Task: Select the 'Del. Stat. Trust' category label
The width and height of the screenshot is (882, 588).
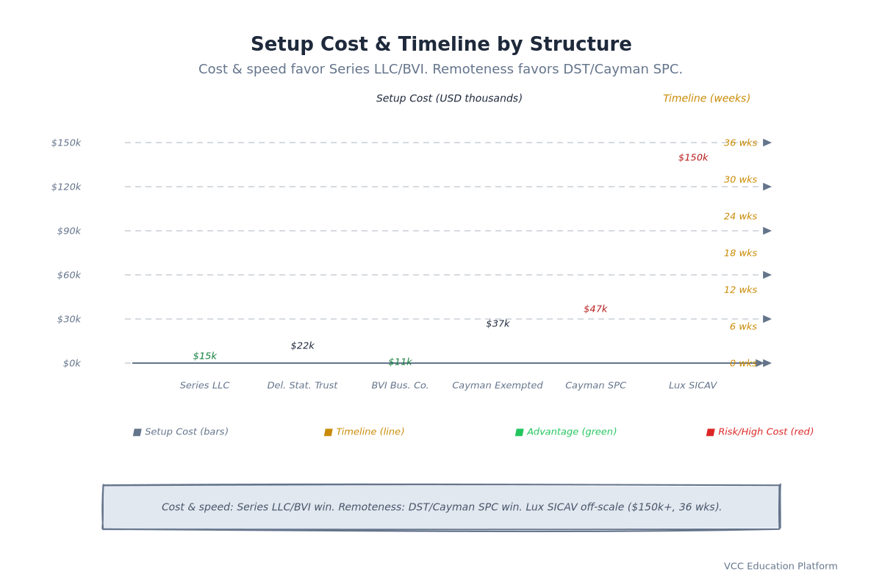Action: tap(302, 385)
